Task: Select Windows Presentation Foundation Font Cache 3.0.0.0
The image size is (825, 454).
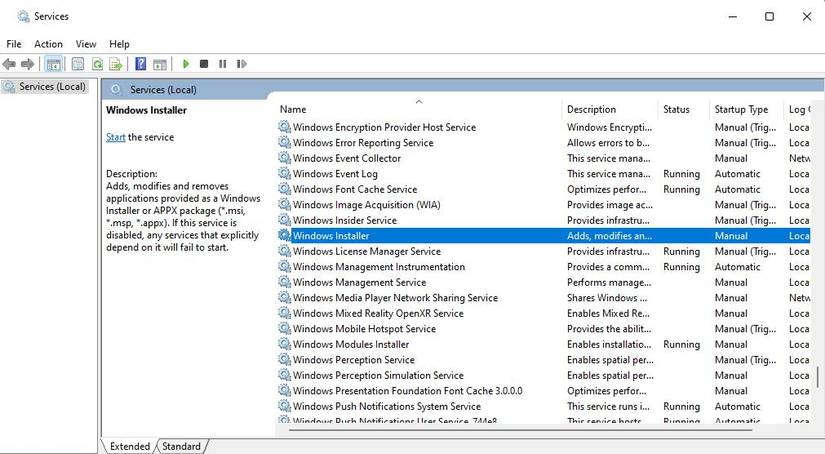Action: pos(407,391)
